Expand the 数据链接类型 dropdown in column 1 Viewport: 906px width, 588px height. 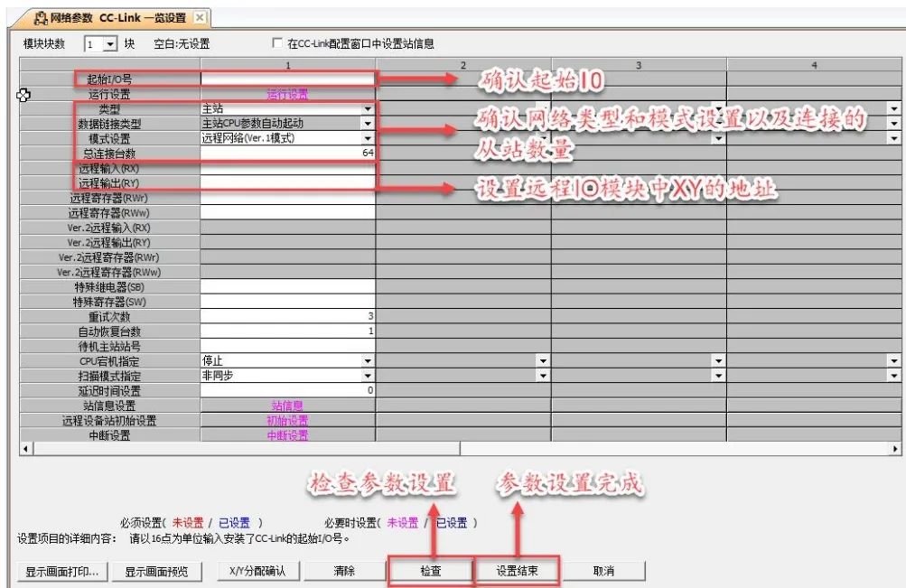point(368,124)
